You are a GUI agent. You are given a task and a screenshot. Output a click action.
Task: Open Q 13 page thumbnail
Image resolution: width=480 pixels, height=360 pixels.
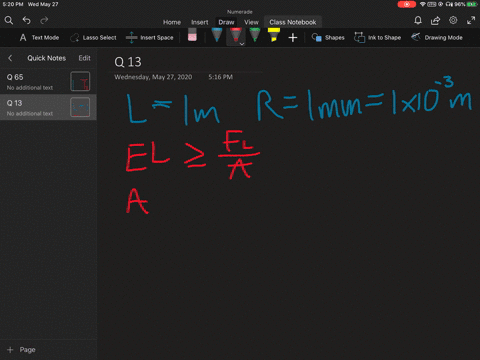click(x=80, y=107)
